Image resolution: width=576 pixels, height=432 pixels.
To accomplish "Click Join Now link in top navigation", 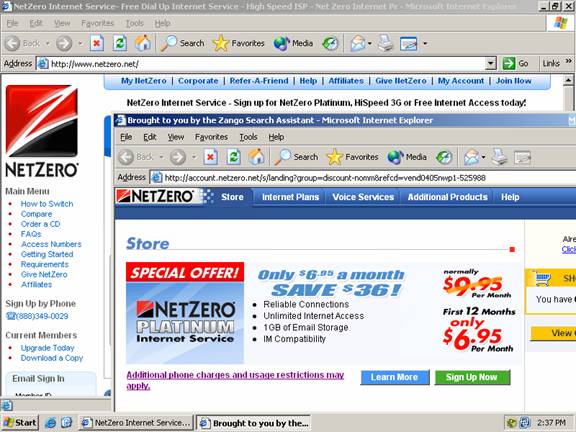I will 514,81.
